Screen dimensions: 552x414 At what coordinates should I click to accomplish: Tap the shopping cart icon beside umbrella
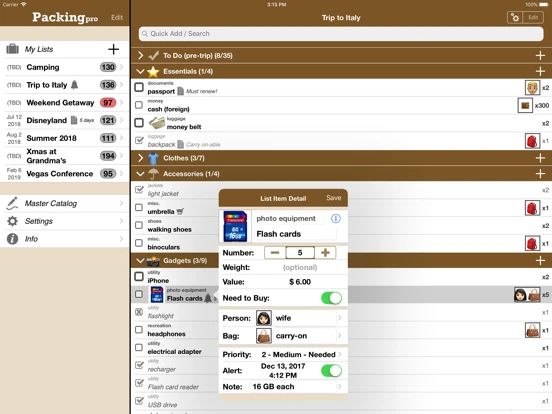pos(180,211)
